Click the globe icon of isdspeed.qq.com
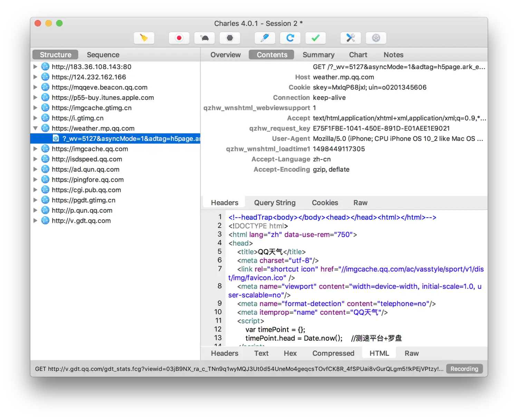Screen dimensions: 518x420 coord(45,159)
